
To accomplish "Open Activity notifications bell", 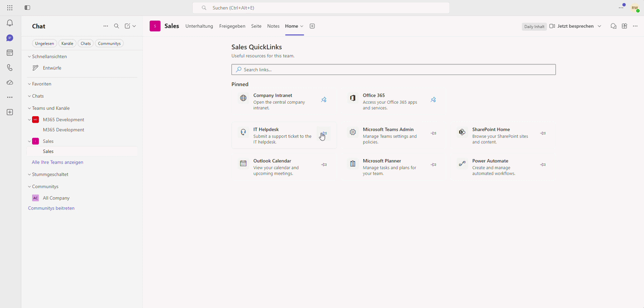I will (10, 23).
